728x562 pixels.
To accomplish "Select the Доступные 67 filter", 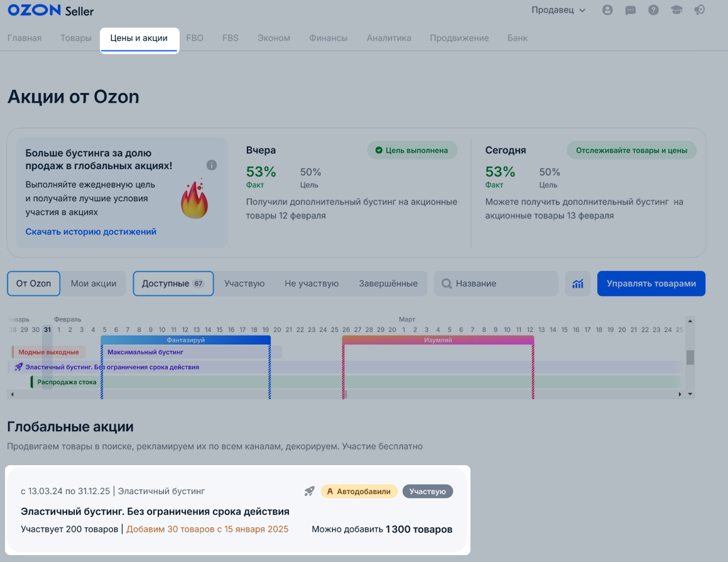I will (x=173, y=284).
